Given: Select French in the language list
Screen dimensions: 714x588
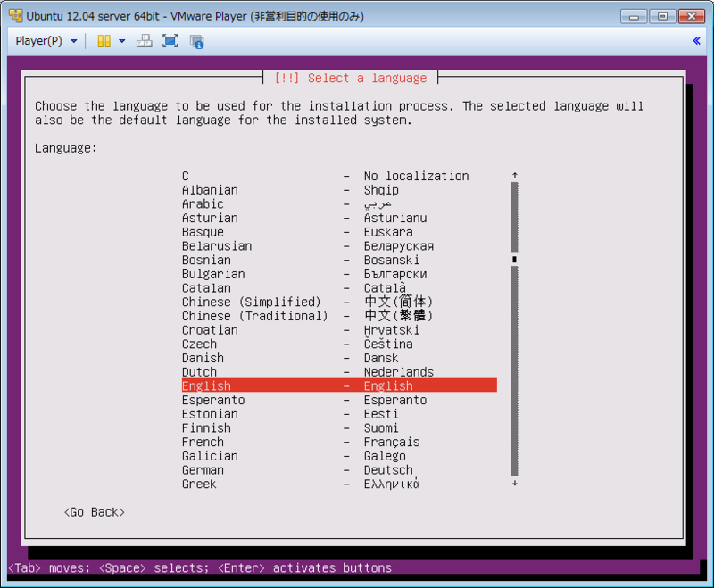Looking at the screenshot, I should point(339,442).
